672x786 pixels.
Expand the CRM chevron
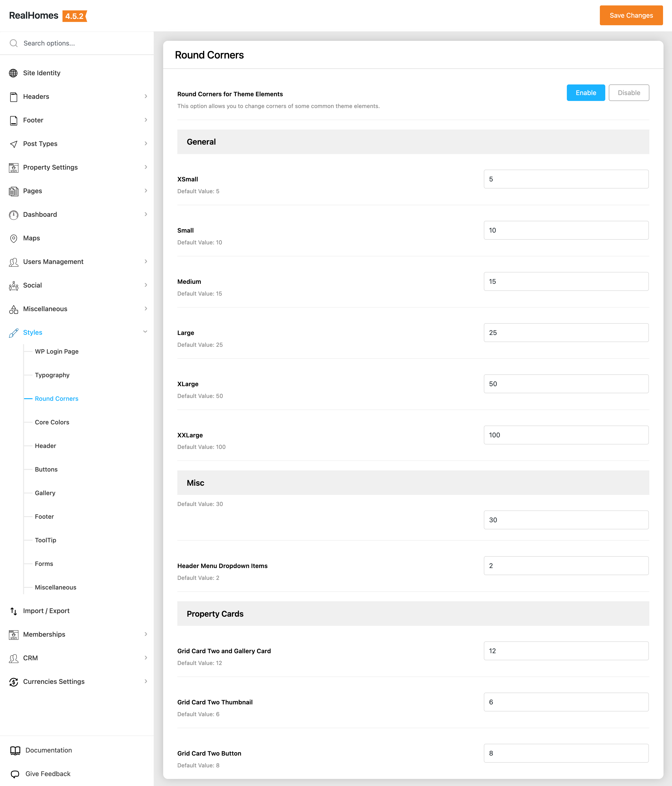146,657
